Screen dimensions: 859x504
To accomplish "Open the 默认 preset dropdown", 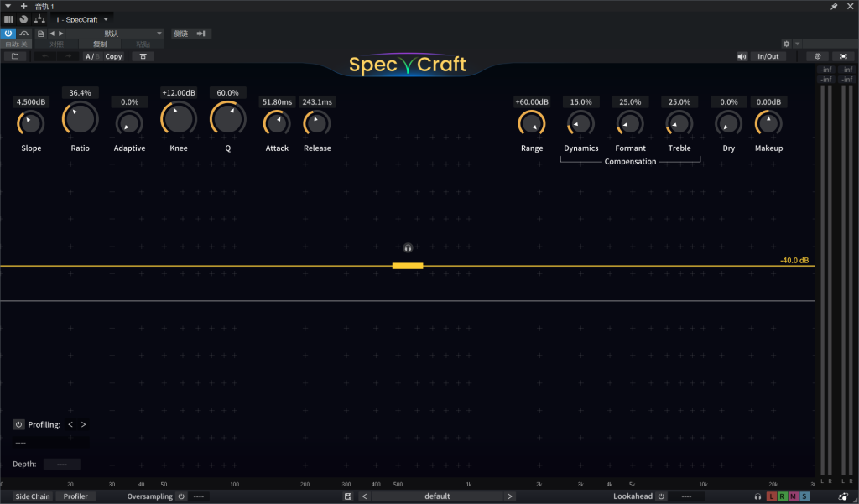I will [x=114, y=34].
